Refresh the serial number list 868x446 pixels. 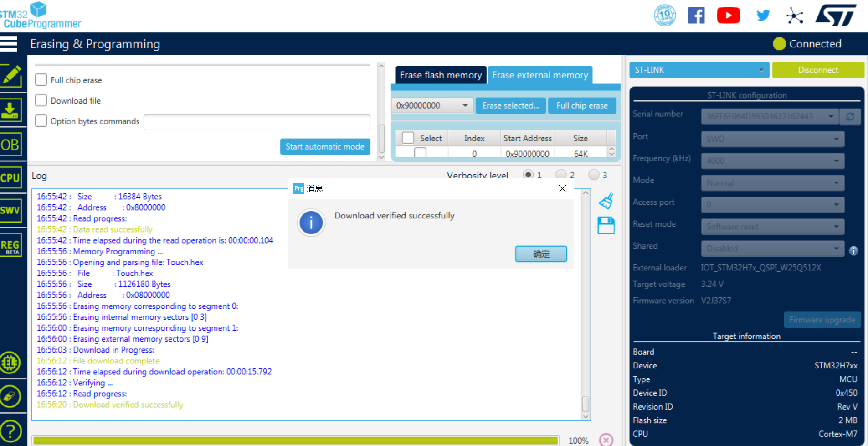(x=850, y=117)
